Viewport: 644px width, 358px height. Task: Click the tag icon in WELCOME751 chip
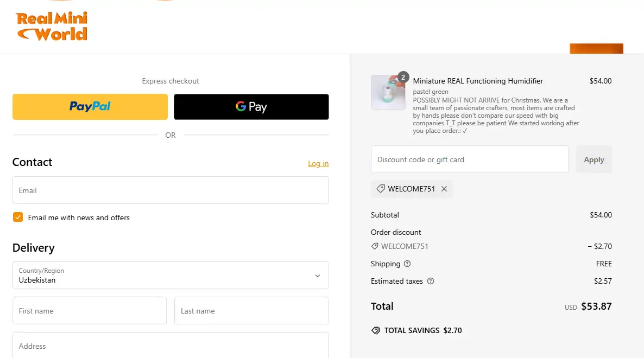(381, 189)
